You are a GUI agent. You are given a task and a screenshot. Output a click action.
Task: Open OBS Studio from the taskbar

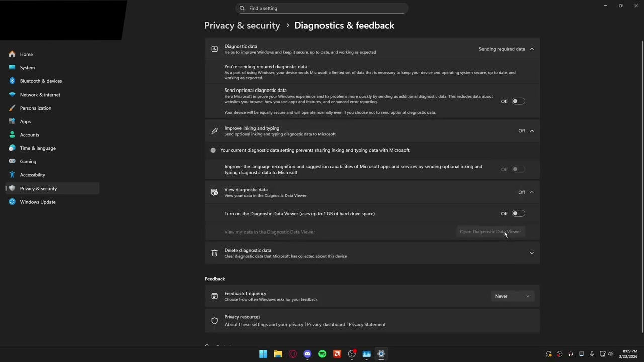coord(352,354)
